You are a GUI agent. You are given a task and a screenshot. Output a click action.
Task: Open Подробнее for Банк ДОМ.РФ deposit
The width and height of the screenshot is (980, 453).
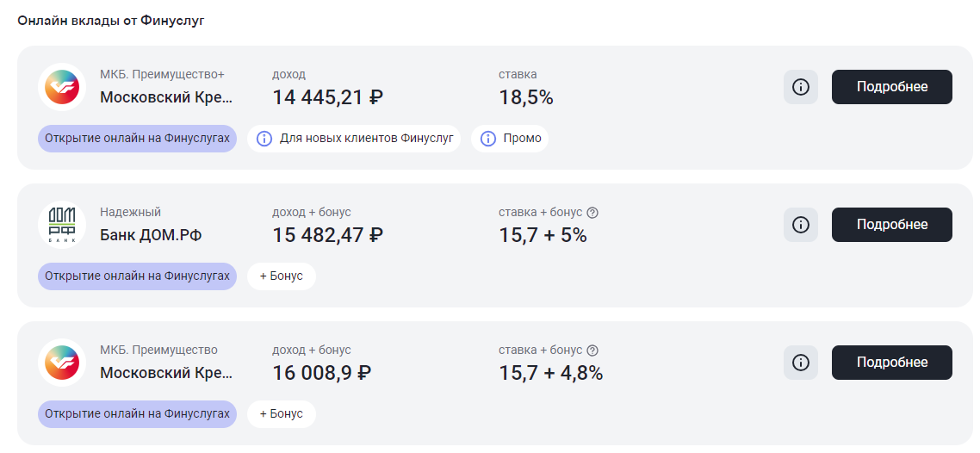coord(892,224)
